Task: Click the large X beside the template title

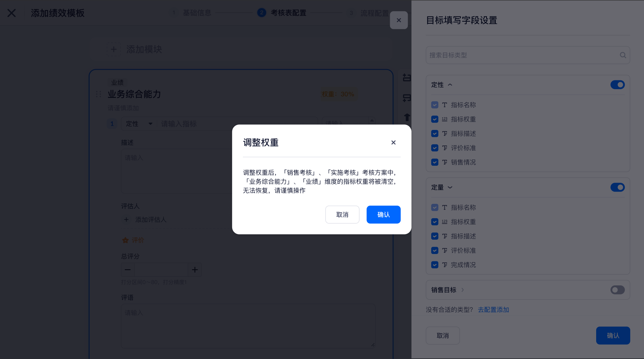Action: 12,13
